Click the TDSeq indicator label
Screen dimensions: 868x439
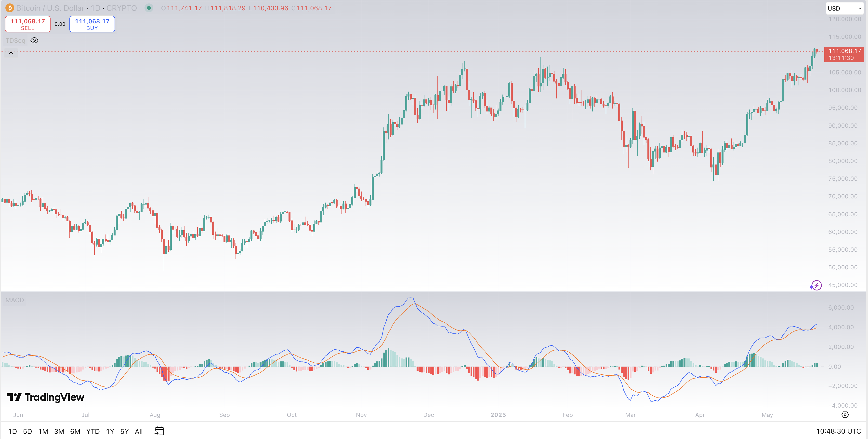click(15, 41)
